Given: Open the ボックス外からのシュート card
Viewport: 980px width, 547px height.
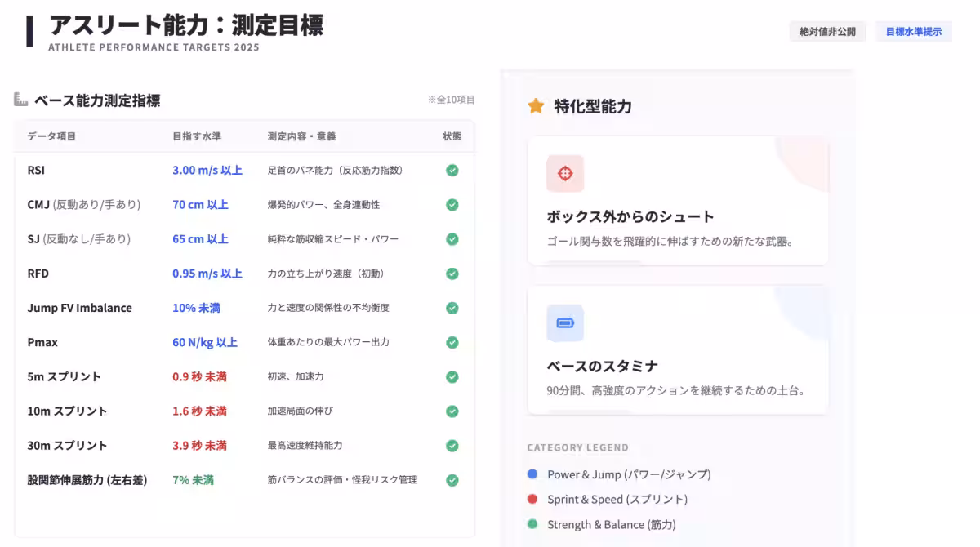Looking at the screenshot, I should tap(678, 202).
